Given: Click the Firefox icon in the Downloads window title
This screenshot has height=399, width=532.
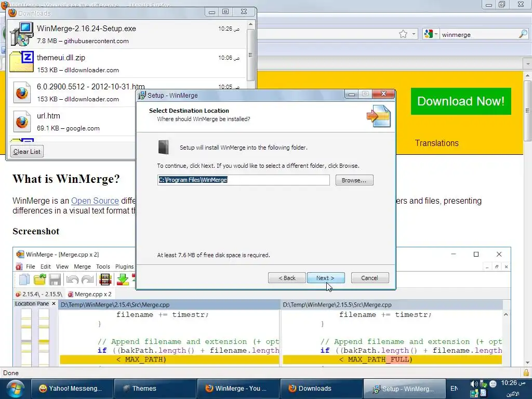Looking at the screenshot, I should click(12, 13).
